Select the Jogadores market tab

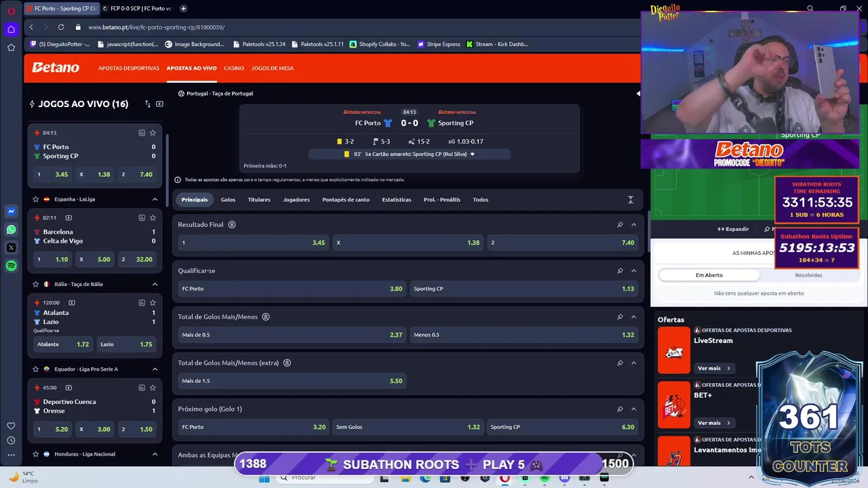[x=296, y=199]
